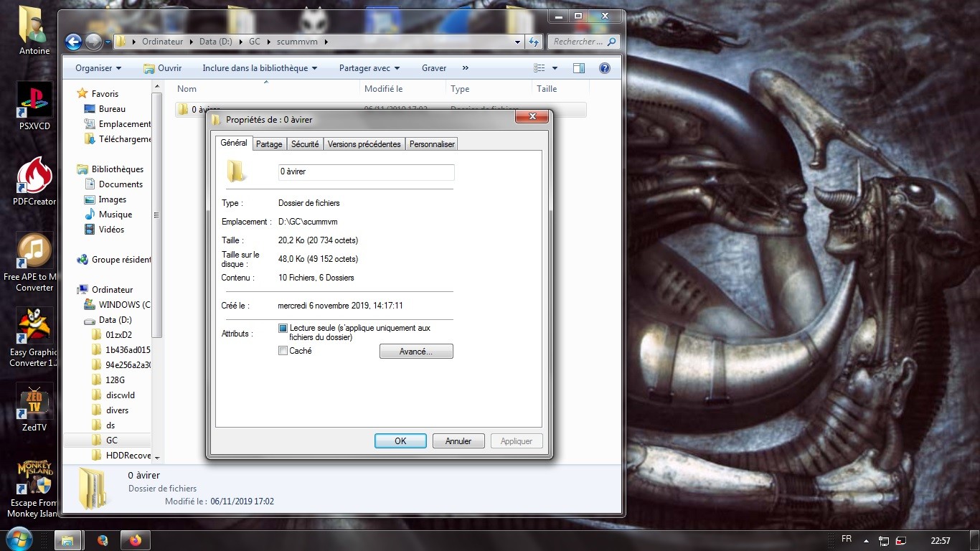Viewport: 980px width, 551px height.
Task: Select the Easy Graphic Converter desktop icon
Action: (34, 337)
